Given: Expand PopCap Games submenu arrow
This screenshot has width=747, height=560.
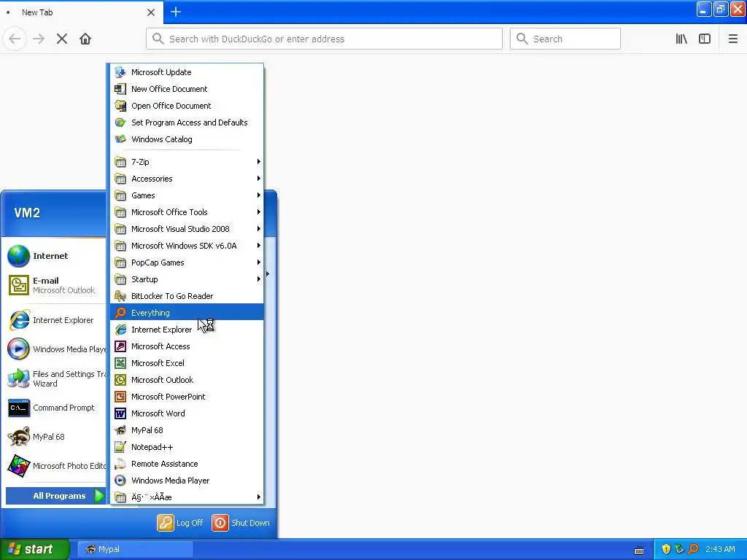Looking at the screenshot, I should click(259, 262).
